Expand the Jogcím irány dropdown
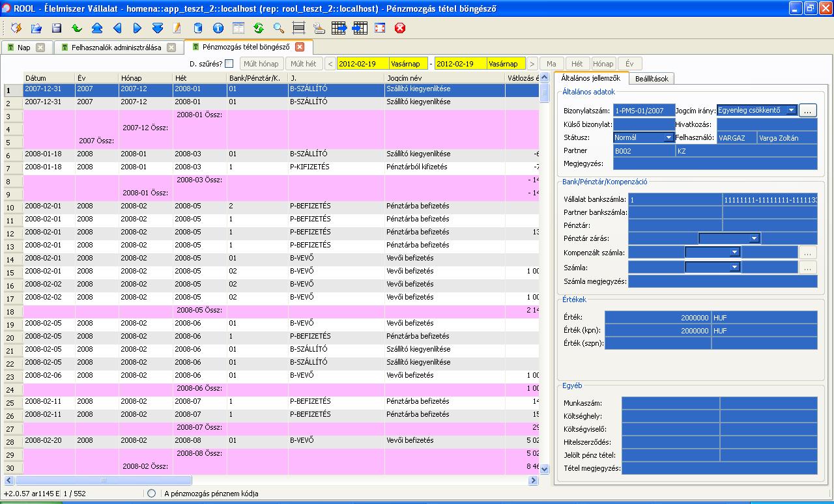Image resolution: width=834 pixels, height=504 pixels. [x=791, y=111]
